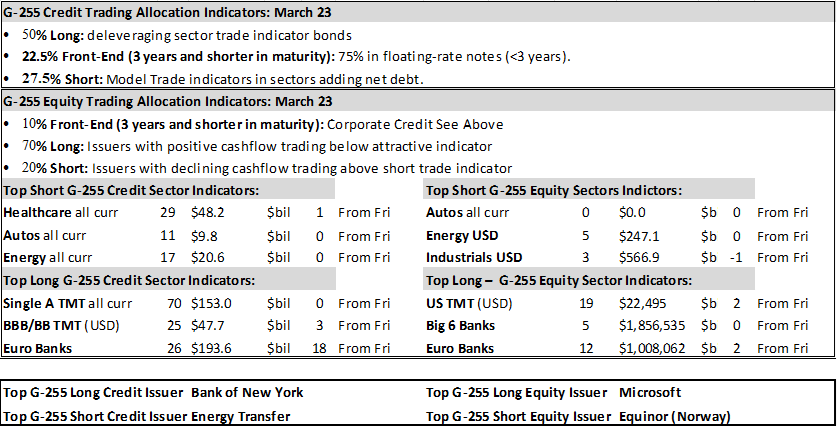Click the BBB/BB TMT (USD) row label

point(61,326)
